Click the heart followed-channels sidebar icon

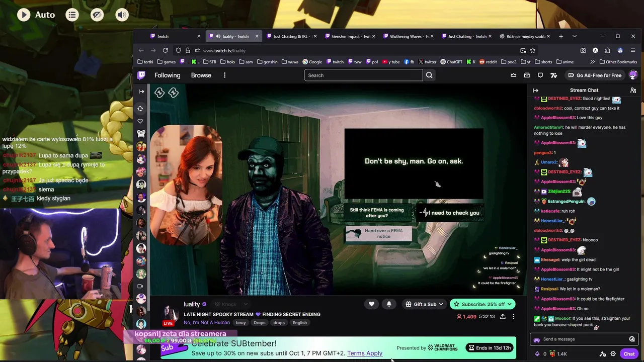[x=140, y=121]
